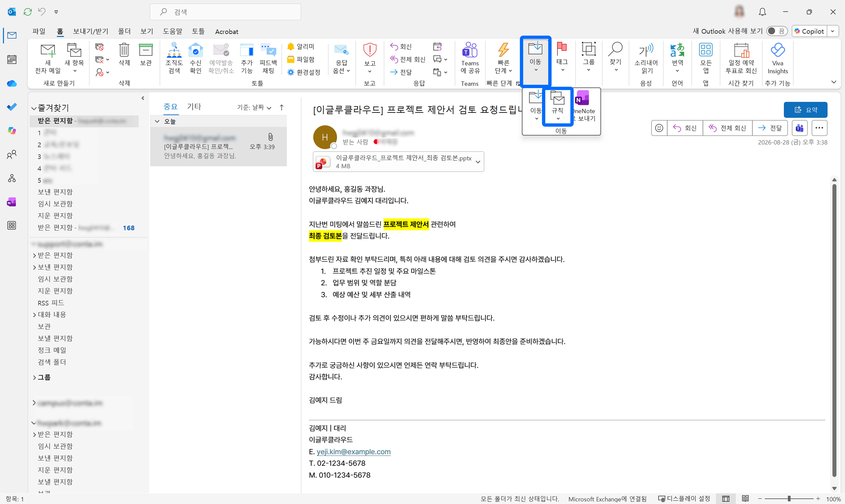The width and height of the screenshot is (845, 504).
Task: Click the Copilot button
Action: 809,31
